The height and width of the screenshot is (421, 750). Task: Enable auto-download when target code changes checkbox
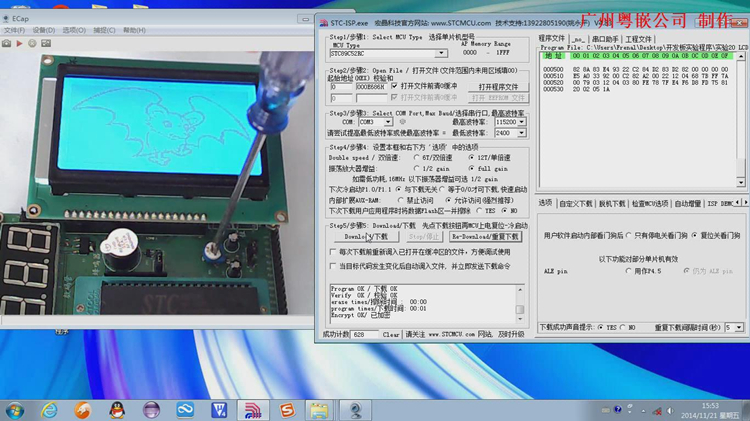click(333, 266)
